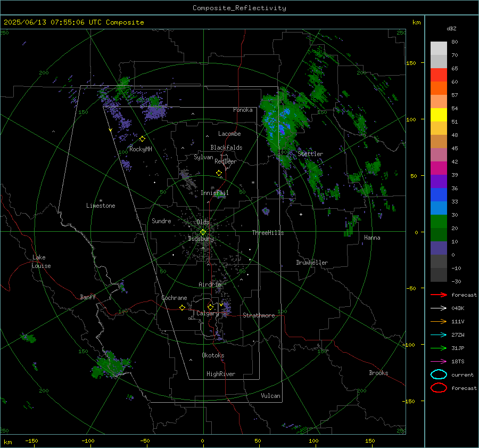Click the yellow diamond marker below RedDeer
This screenshot has width=479, height=448.
point(219,173)
